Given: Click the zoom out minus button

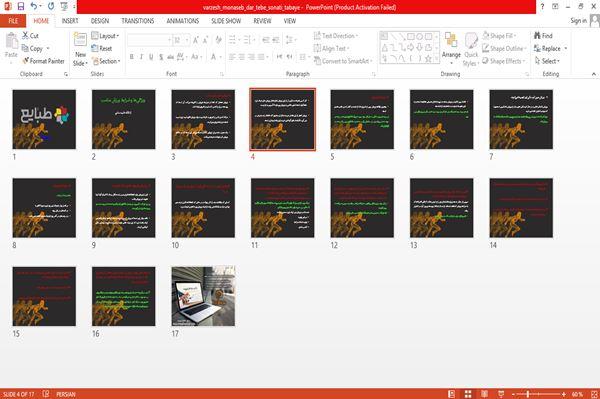Looking at the screenshot, I should (513, 394).
